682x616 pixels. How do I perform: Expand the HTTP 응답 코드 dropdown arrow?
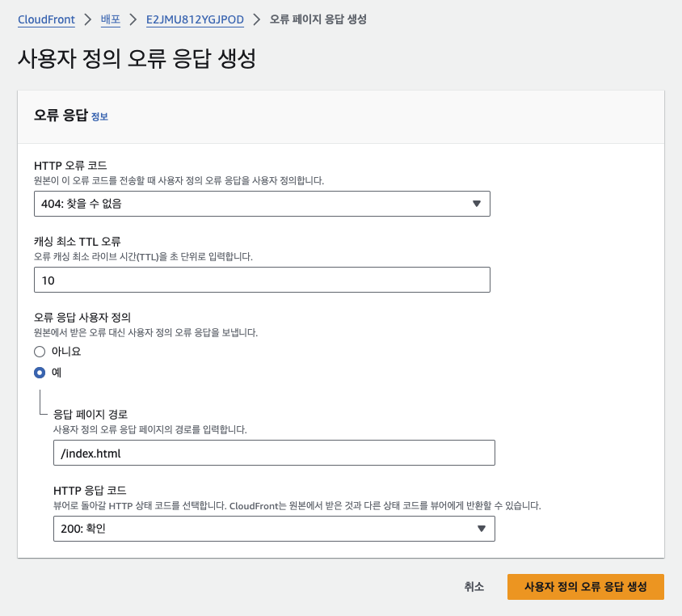(x=482, y=529)
